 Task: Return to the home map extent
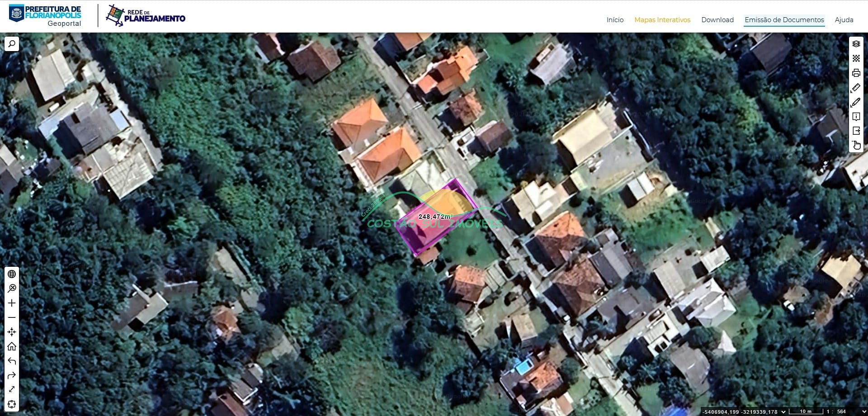(x=12, y=346)
